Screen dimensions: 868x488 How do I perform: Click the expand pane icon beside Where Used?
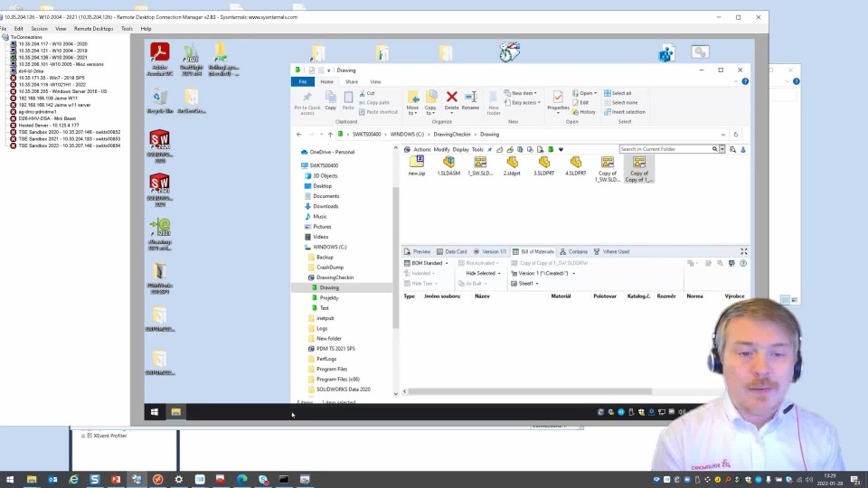point(744,251)
